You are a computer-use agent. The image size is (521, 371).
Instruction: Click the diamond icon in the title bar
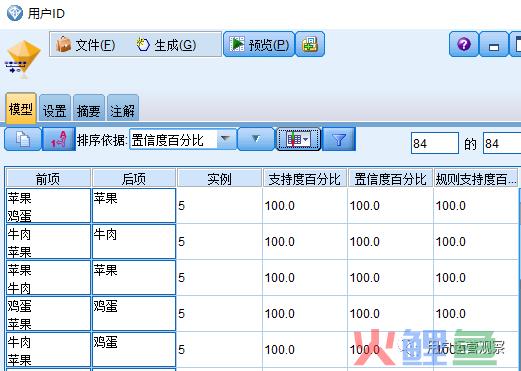pos(15,13)
